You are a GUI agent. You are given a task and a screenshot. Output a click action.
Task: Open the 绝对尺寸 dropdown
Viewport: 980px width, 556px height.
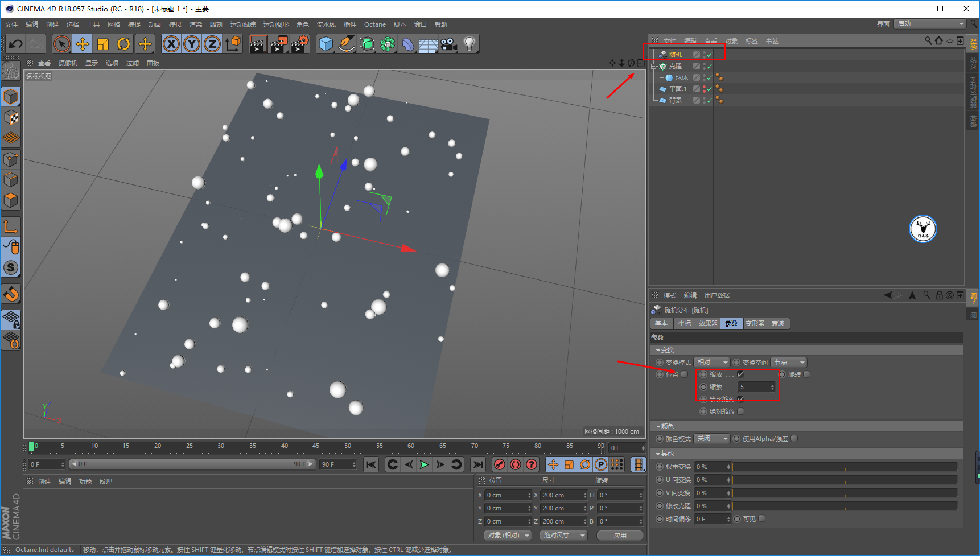click(563, 536)
